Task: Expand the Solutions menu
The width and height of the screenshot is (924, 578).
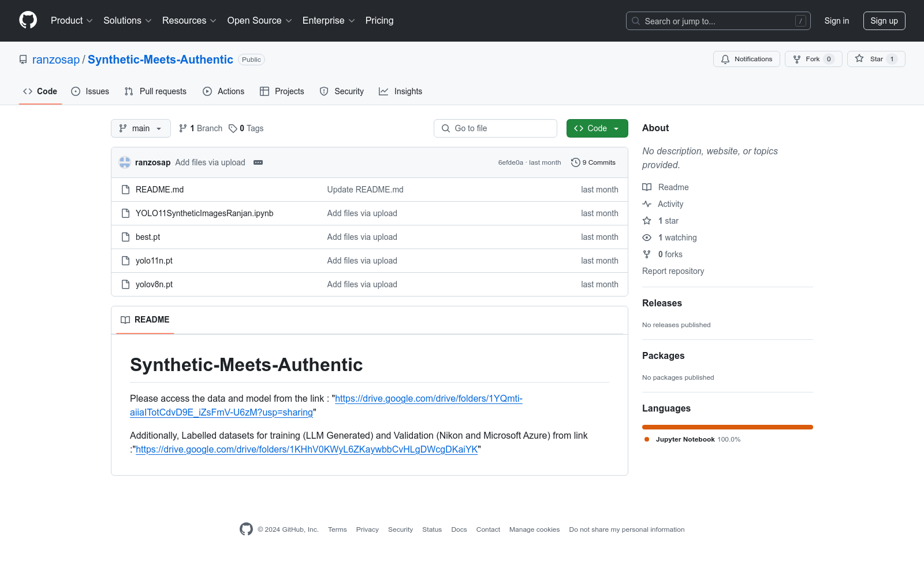Action: 128,21
